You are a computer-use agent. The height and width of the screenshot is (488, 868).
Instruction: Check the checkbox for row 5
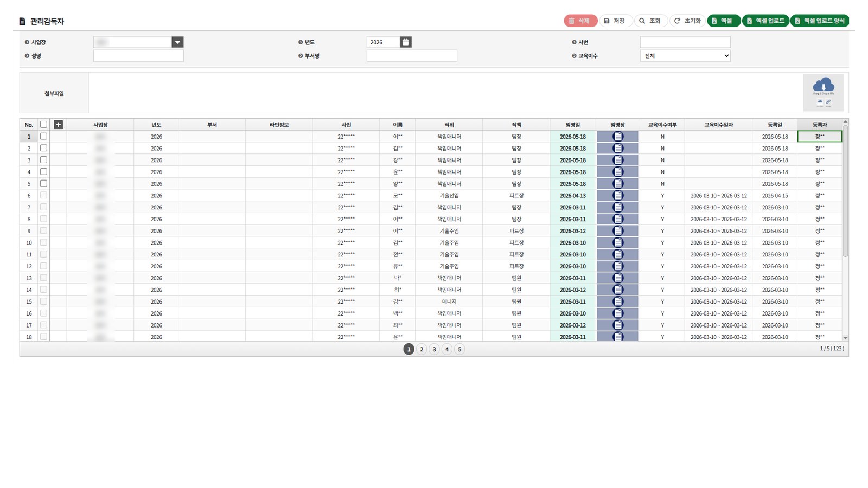pos(43,184)
